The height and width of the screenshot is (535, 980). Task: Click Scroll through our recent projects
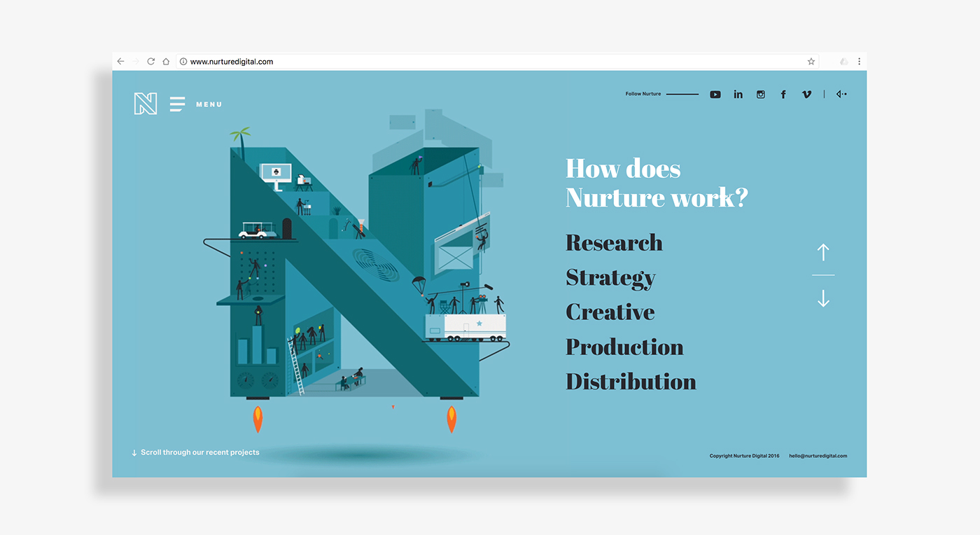pos(195,452)
